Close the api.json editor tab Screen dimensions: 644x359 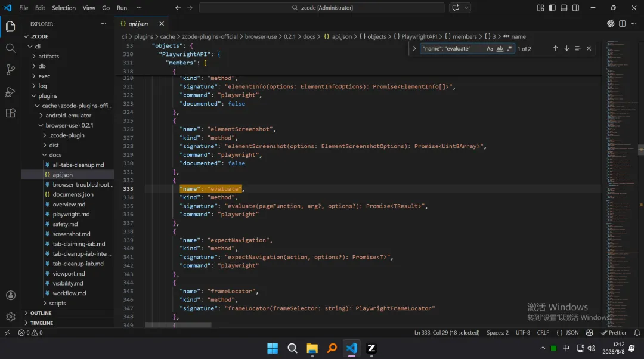(162, 24)
